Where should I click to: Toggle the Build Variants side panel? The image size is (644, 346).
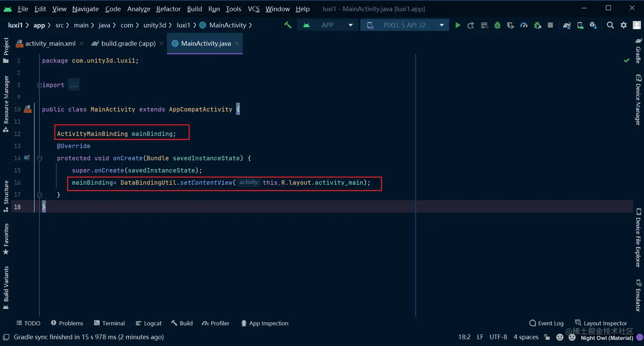(x=6, y=288)
